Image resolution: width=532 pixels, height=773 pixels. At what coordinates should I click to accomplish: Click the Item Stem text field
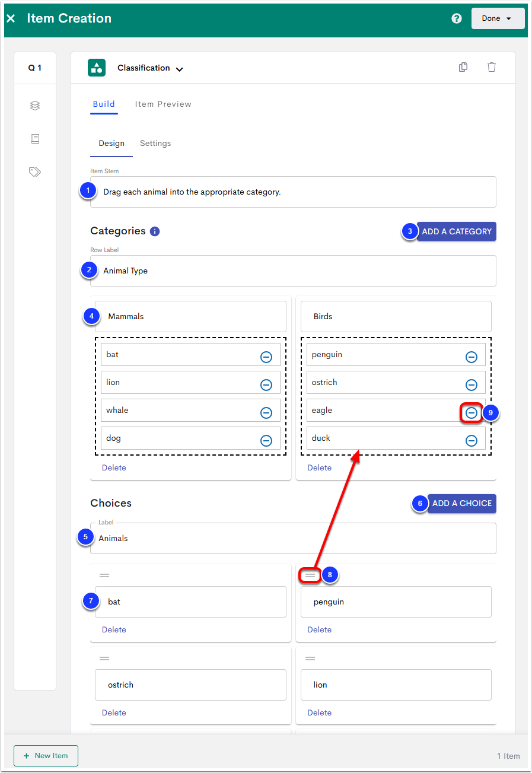point(293,192)
